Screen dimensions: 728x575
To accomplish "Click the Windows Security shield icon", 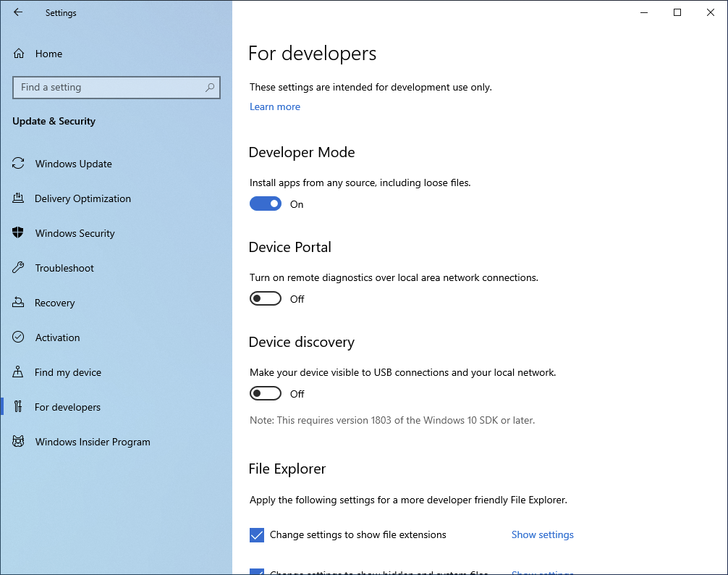I will pos(19,233).
